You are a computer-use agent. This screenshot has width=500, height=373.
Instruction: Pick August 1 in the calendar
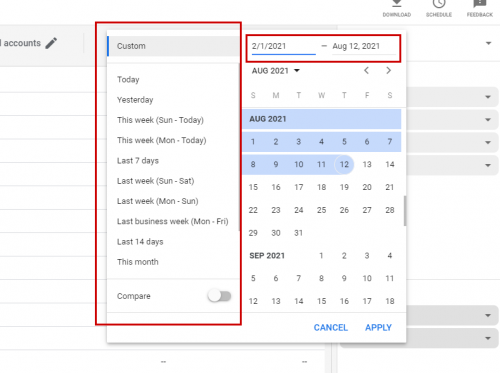(253, 142)
